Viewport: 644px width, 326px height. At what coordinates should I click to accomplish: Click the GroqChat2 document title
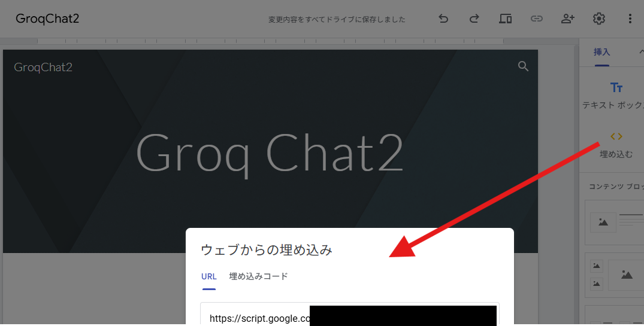coord(47,19)
